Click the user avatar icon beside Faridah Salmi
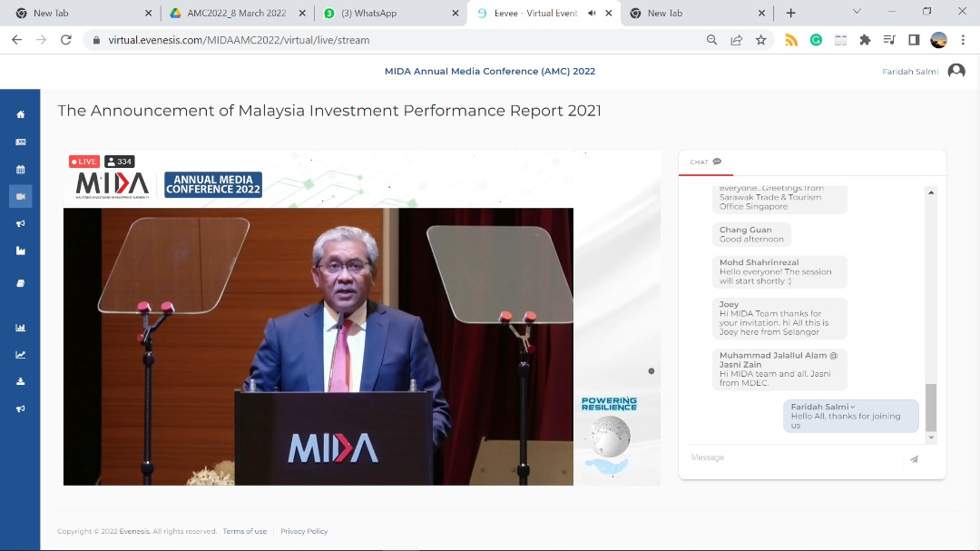This screenshot has height=551, width=980. coord(956,71)
